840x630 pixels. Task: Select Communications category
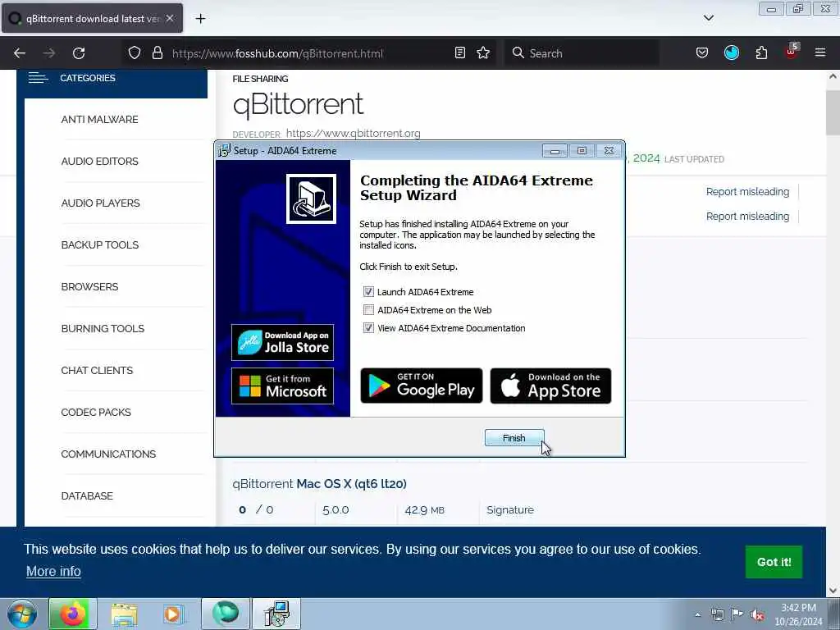tap(108, 454)
